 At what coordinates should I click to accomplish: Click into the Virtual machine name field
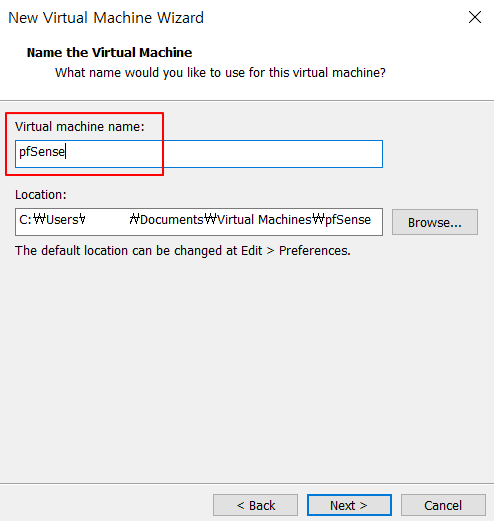pyautogui.click(x=199, y=154)
